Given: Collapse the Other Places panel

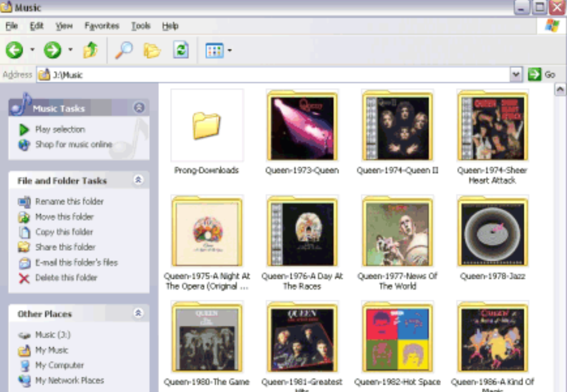Looking at the screenshot, I should (138, 313).
